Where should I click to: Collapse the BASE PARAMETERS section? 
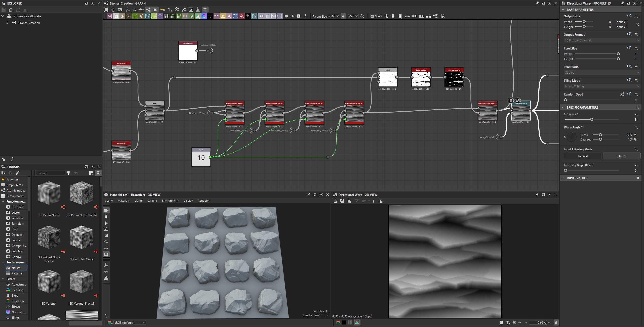(563, 10)
